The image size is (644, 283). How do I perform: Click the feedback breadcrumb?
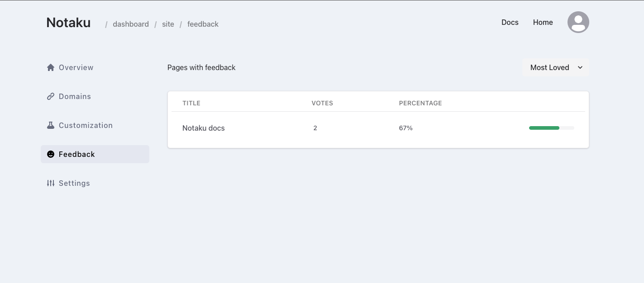[203, 24]
